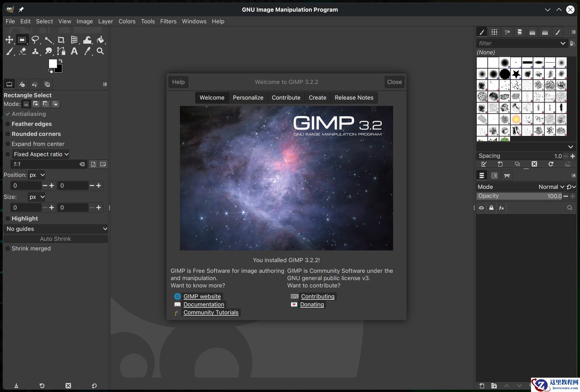Screen dimensions: 580x392
Task: Select the Free Select lasso tool
Action: point(35,40)
